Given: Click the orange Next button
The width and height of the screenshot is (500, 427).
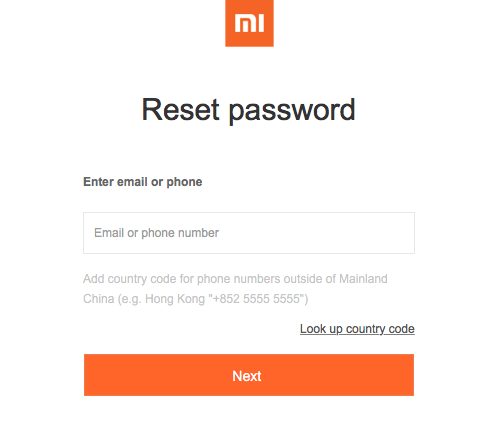Looking at the screenshot, I should [x=249, y=375].
